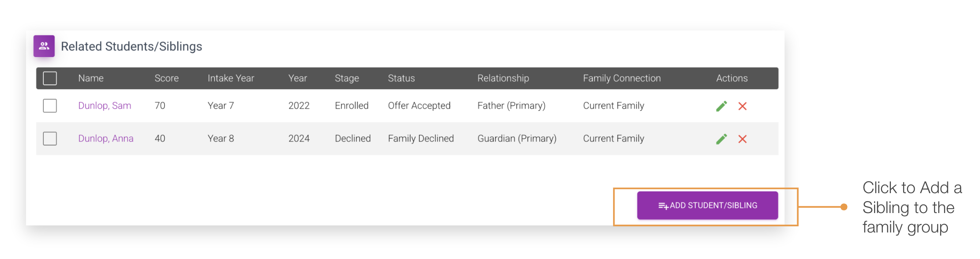Click Sam Dunlop's Offer Accepted status
Image resolution: width=980 pixels, height=259 pixels.
[x=419, y=106]
